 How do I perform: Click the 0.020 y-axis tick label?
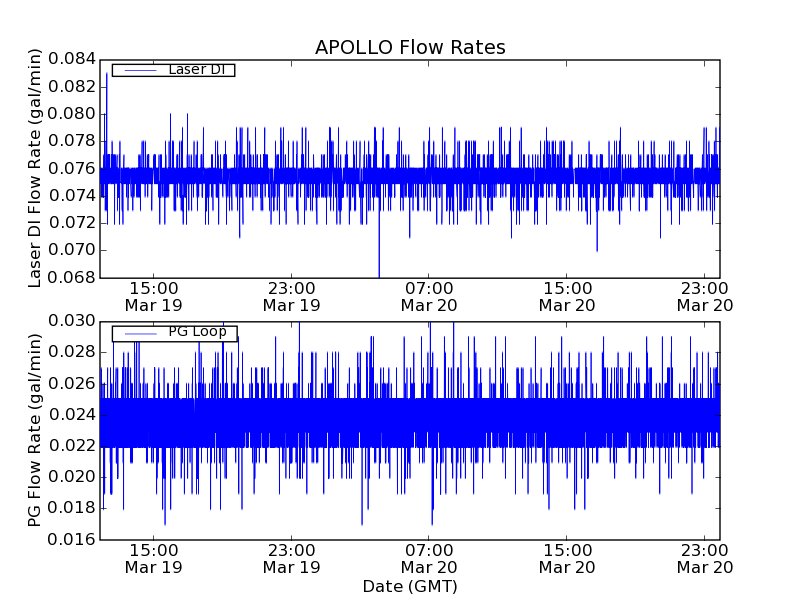(x=72, y=477)
